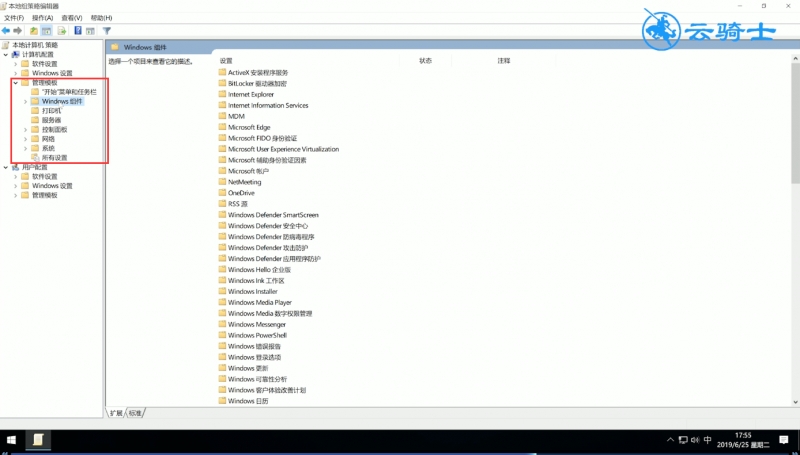Expand the 系统 tree node

(25, 148)
